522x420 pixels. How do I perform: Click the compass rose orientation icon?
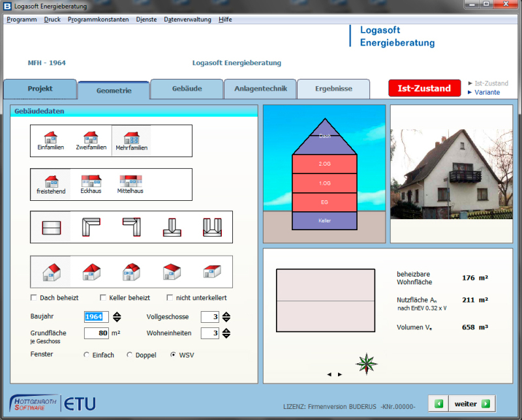coord(367,364)
